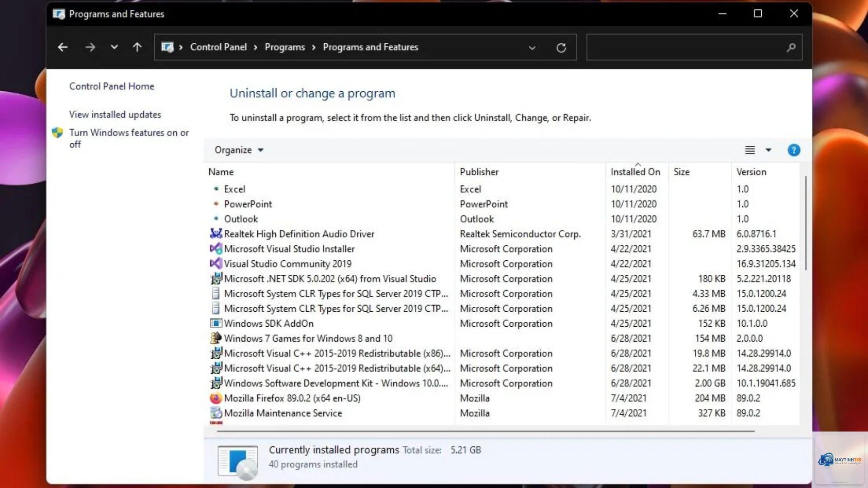Select the Outlook program icon
This screenshot has height=488, width=868.
click(x=216, y=219)
